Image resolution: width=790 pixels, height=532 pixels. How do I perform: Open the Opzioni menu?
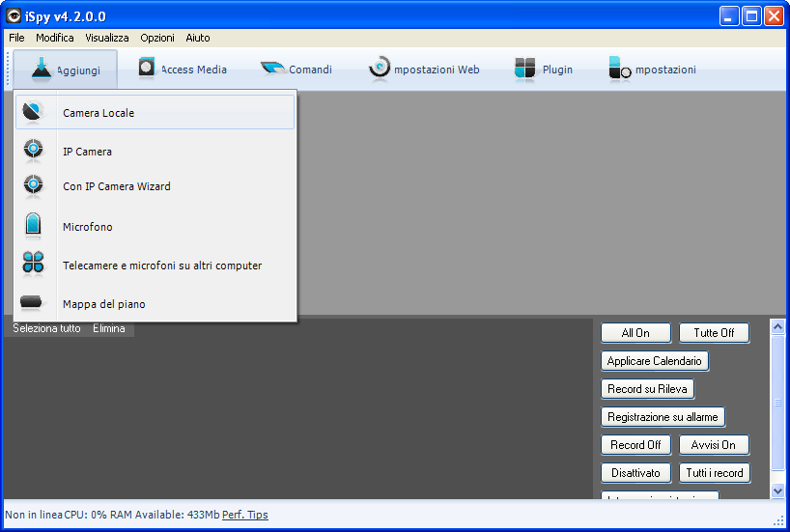[x=157, y=38]
